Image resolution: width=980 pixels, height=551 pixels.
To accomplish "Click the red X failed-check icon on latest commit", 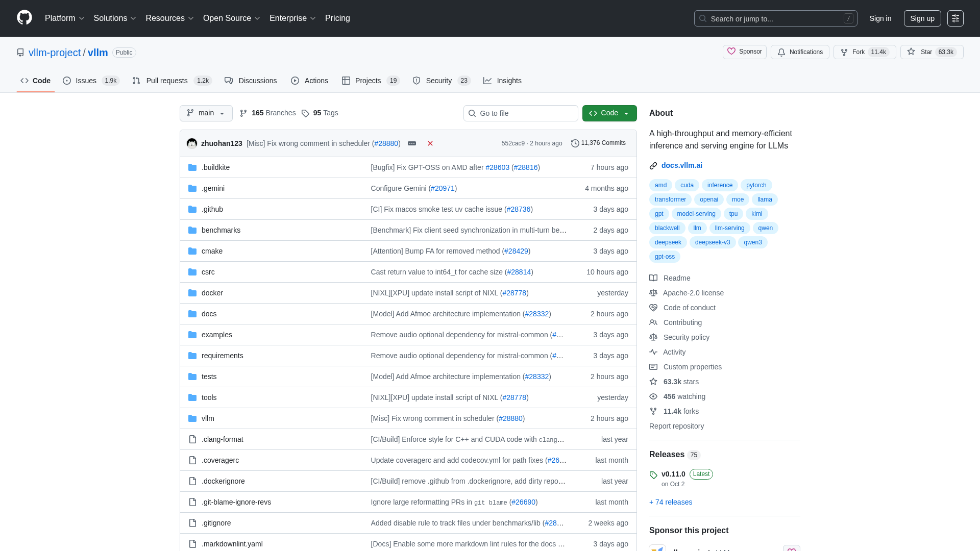I will (x=430, y=143).
